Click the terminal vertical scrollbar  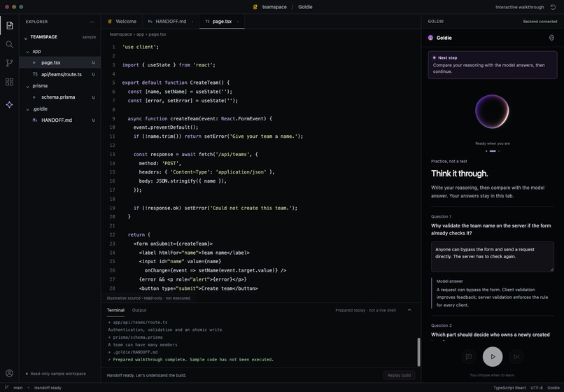click(418, 351)
